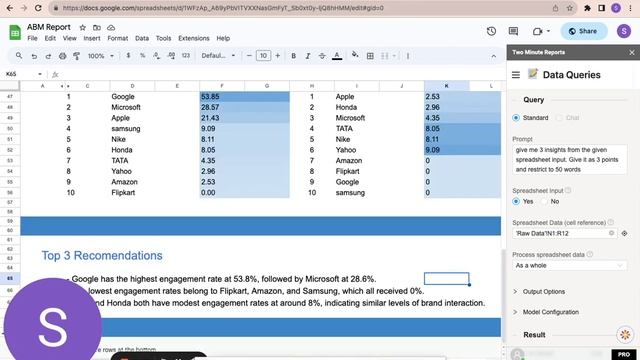
Task: Click the font size field
Action: pos(263,56)
